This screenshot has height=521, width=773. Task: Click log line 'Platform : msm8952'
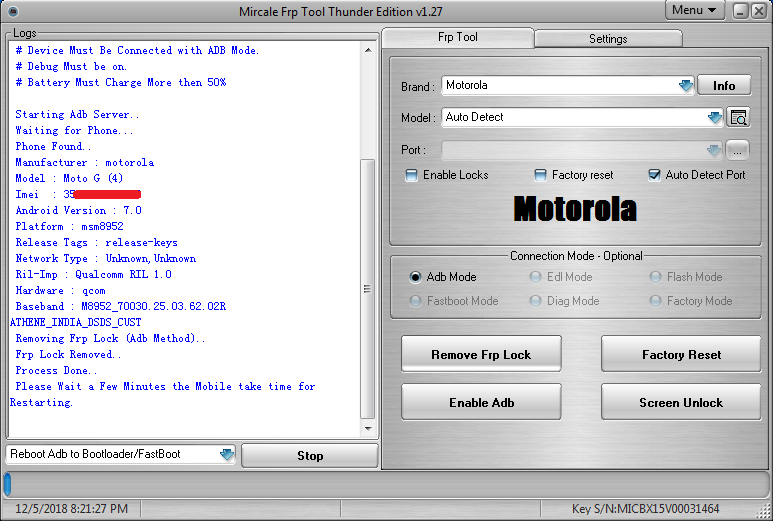tap(69, 226)
